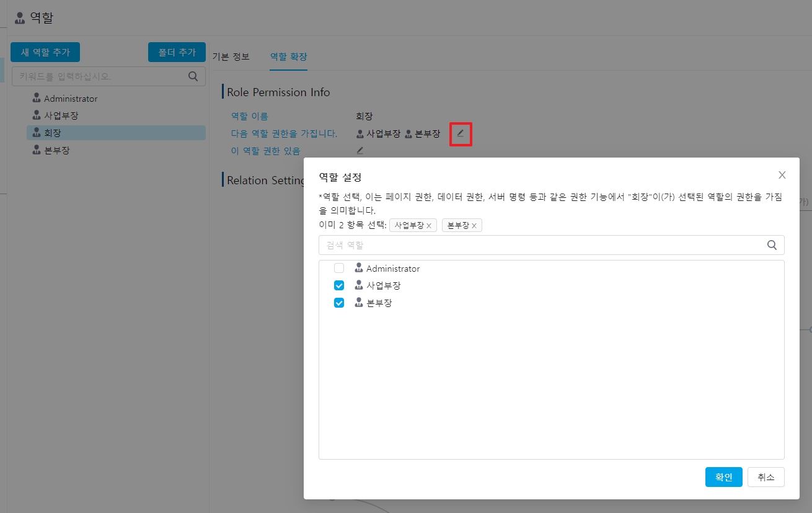Uncheck the 사업부장 checkbox in dialog
The height and width of the screenshot is (513, 812).
(x=339, y=286)
